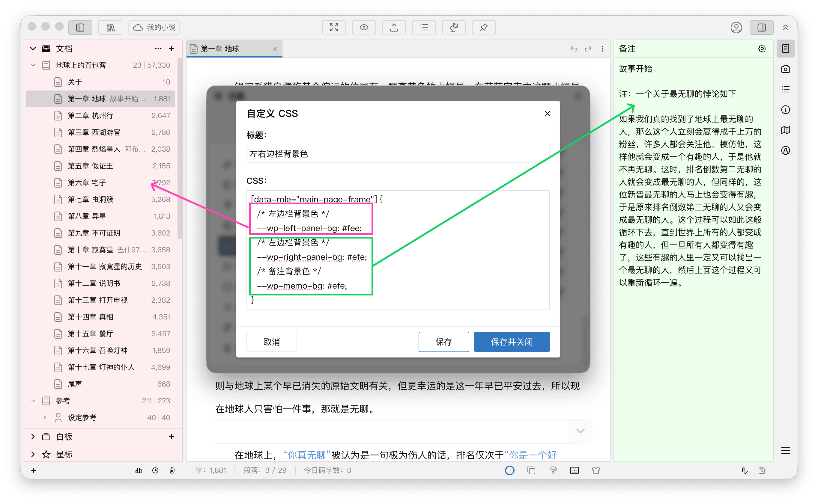818x504 pixels.
Task: Open the bookshelf library icon
Action: click(x=110, y=27)
